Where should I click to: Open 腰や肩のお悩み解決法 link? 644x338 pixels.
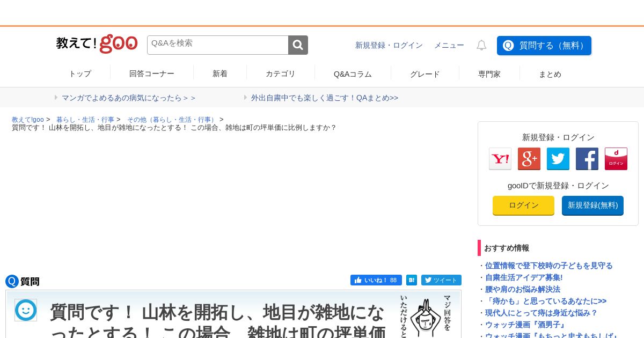pos(523,289)
